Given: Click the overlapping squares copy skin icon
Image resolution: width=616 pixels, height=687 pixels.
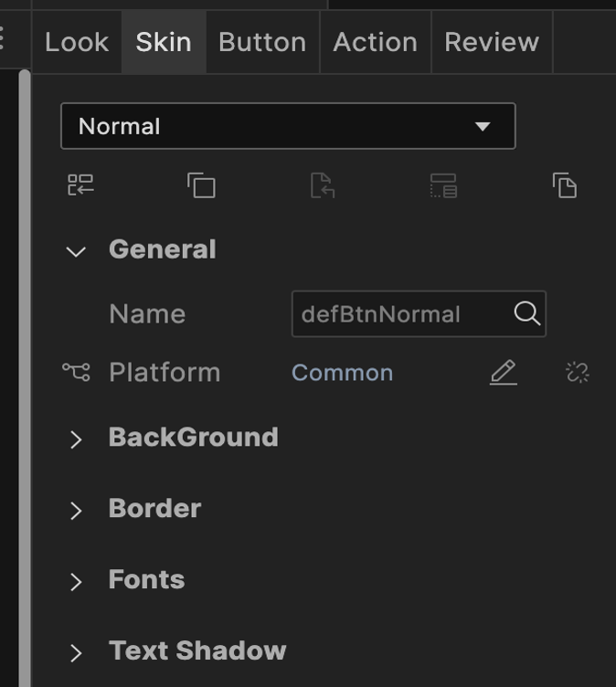Looking at the screenshot, I should click(201, 185).
